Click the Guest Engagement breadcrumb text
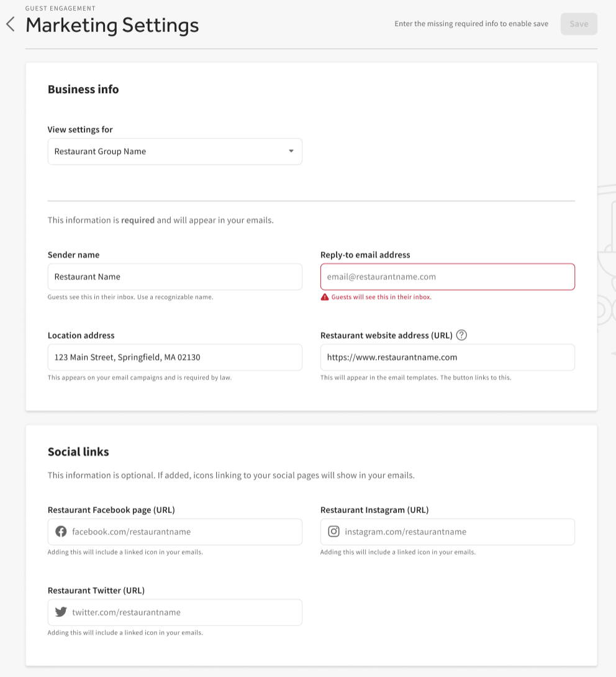 (60, 9)
